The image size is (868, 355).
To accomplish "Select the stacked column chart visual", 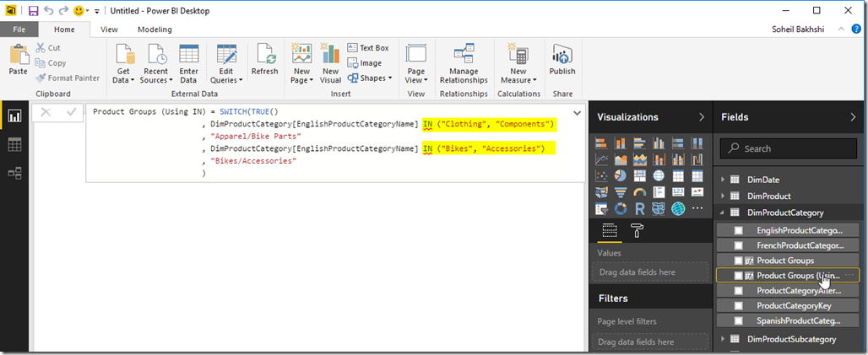I will (620, 143).
